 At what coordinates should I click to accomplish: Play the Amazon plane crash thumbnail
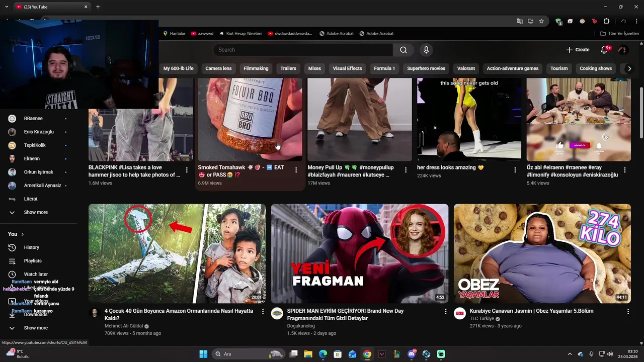[x=177, y=253]
